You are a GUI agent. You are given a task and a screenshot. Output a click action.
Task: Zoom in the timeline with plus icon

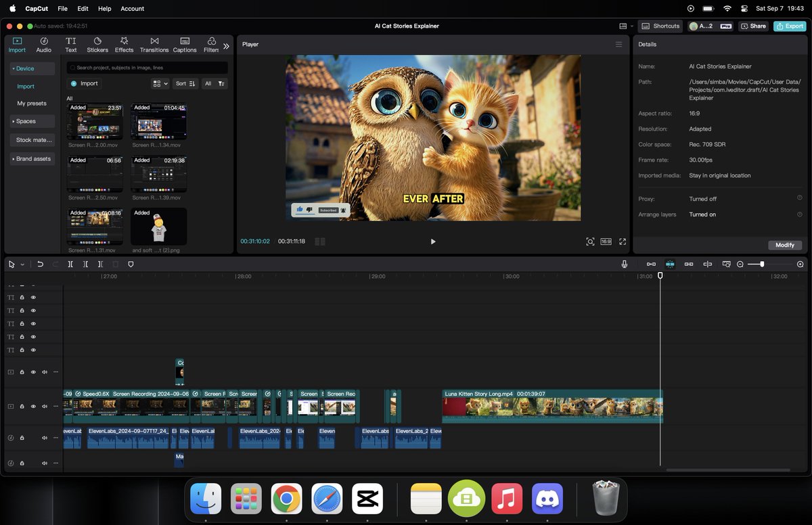click(x=800, y=265)
